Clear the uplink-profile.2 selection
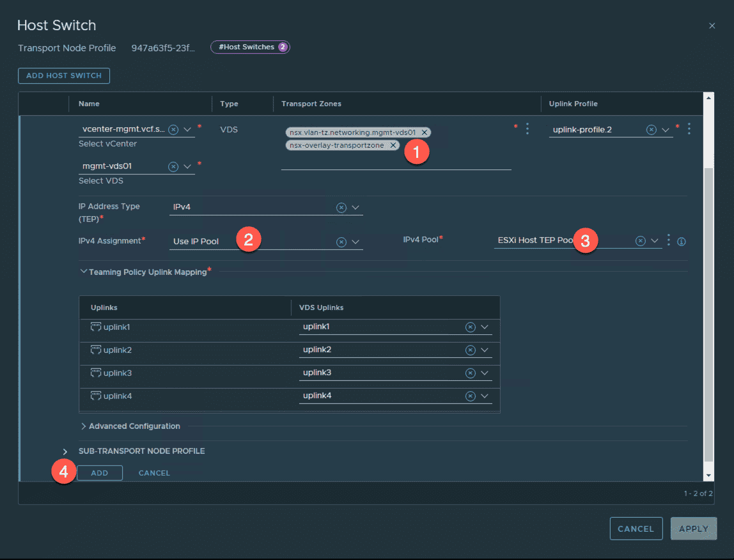 tap(651, 130)
